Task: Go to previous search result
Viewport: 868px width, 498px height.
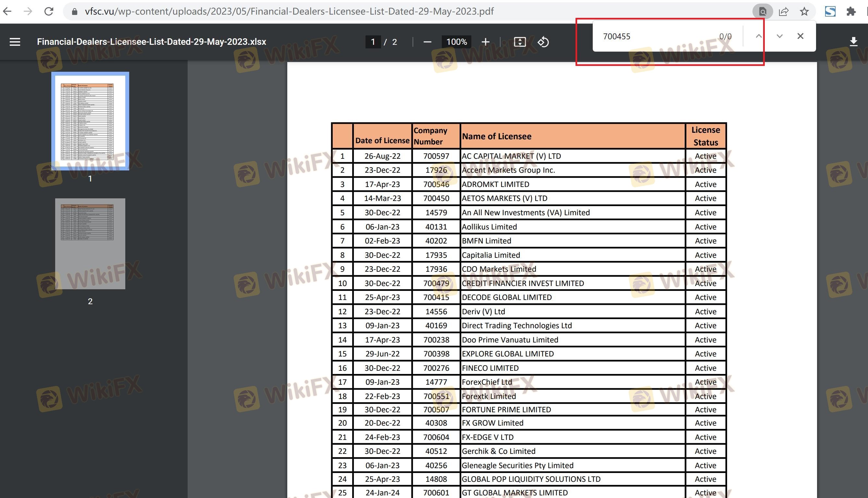Action: [x=759, y=36]
